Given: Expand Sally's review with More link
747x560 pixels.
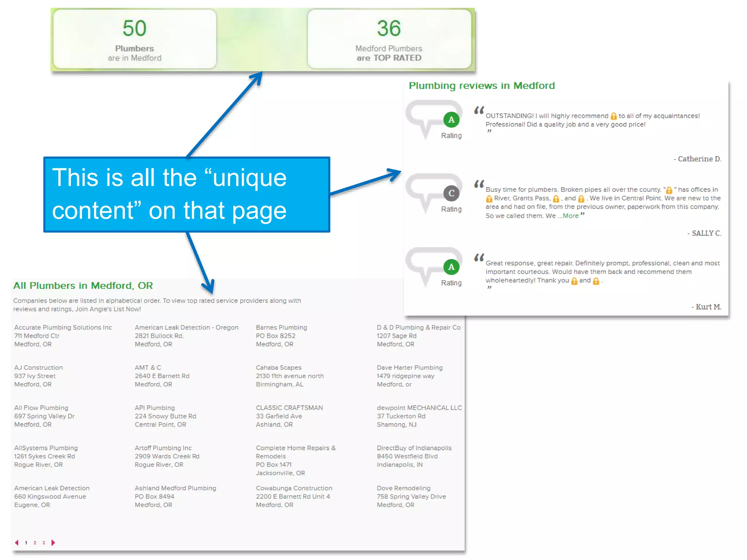Looking at the screenshot, I should [570, 216].
